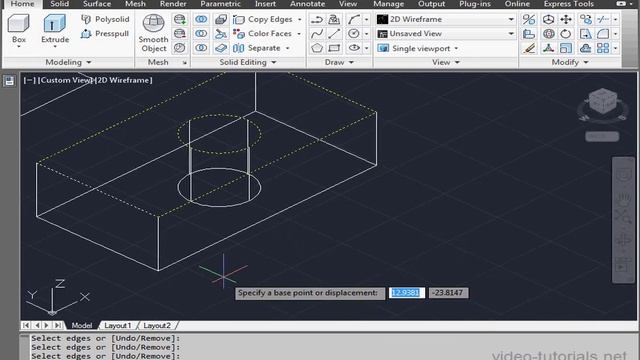Click Smooth Less mesh icon with minus
The height and width of the screenshot is (360, 640).
coord(180,33)
